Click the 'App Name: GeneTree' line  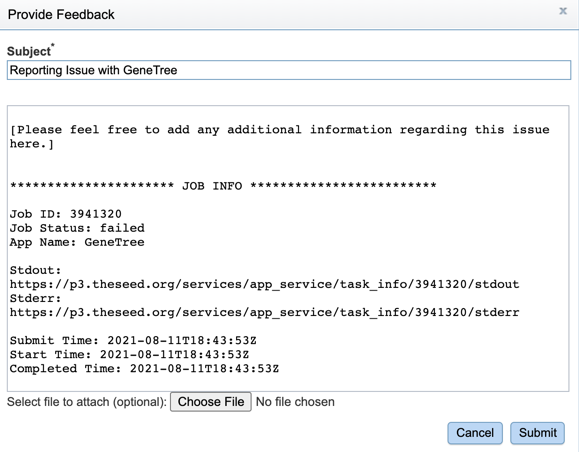tap(77, 242)
